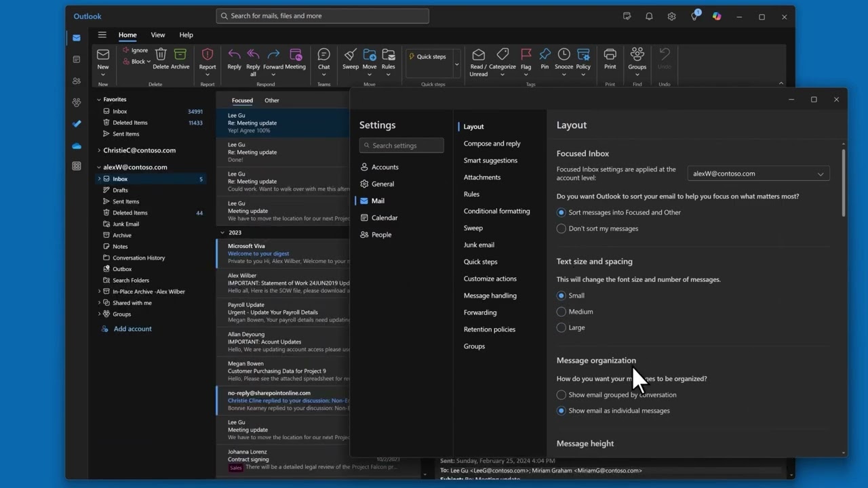Image resolution: width=868 pixels, height=488 pixels.
Task: Click in the Search settings field
Action: (401, 146)
